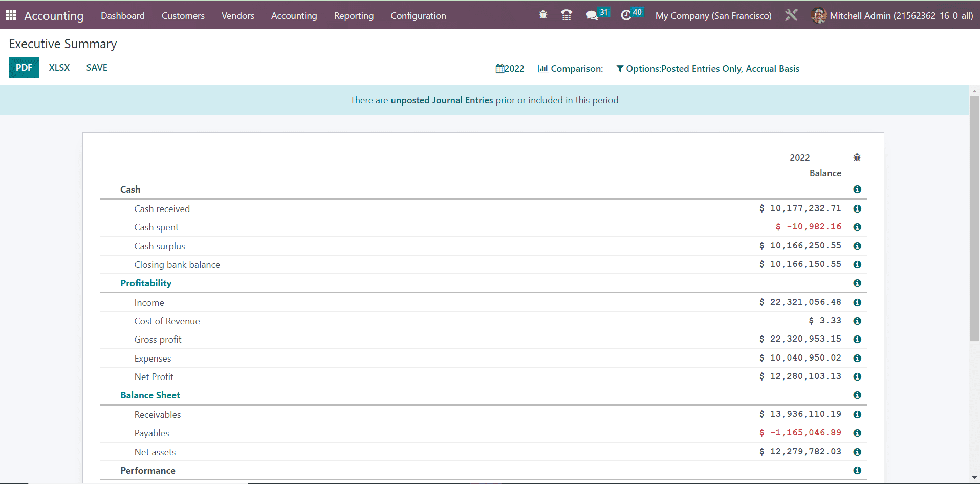This screenshot has height=484, width=980.
Task: Expand the Comparison filter dropdown
Action: pyautogui.click(x=570, y=69)
